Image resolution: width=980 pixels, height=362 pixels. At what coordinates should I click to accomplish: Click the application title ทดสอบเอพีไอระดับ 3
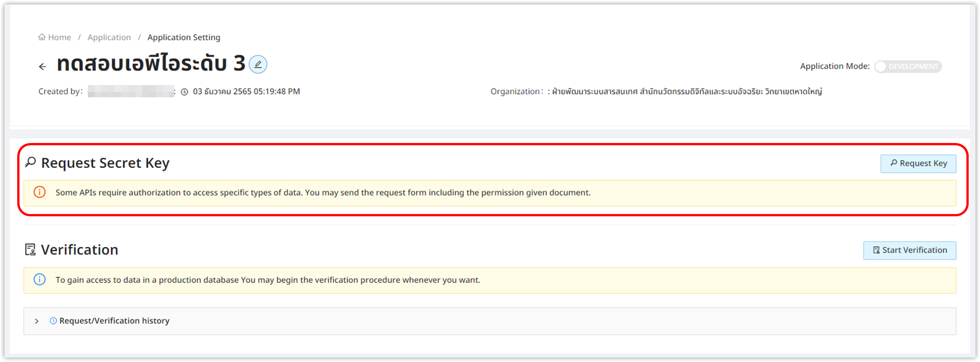click(151, 64)
